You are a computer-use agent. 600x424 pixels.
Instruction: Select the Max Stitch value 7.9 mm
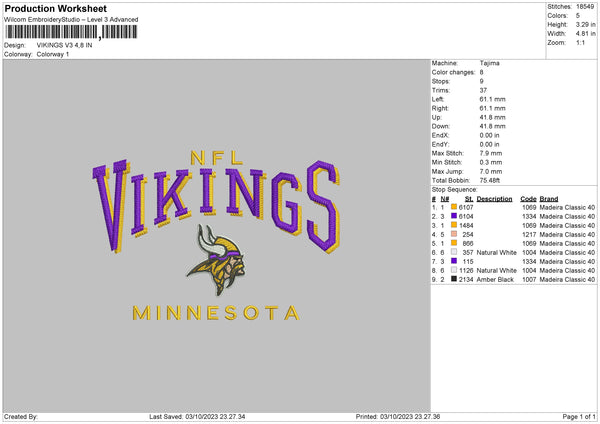[491, 153]
